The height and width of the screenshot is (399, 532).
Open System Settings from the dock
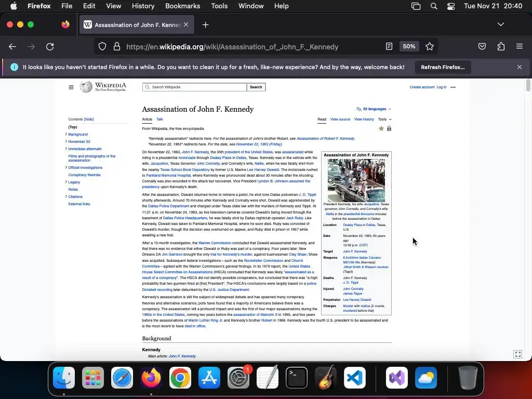(238, 378)
